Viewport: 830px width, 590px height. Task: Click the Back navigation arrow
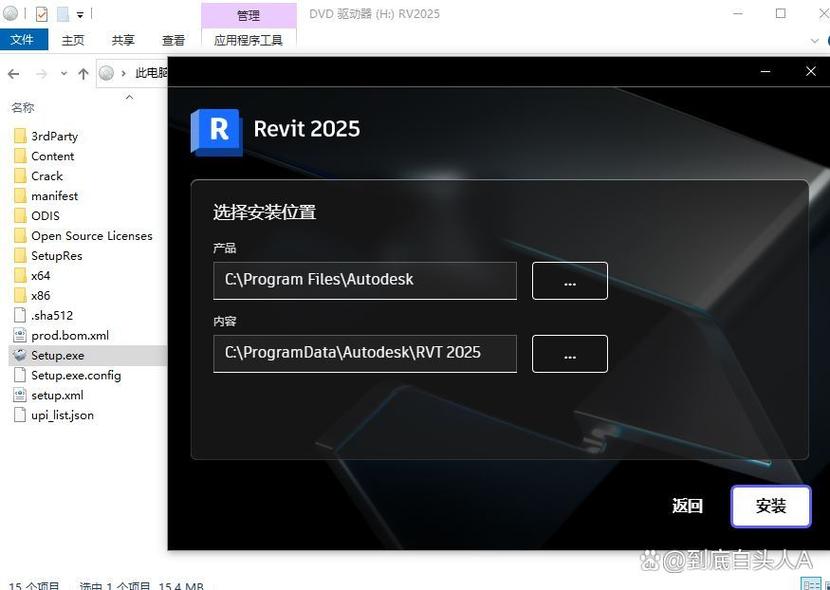pyautogui.click(x=14, y=74)
